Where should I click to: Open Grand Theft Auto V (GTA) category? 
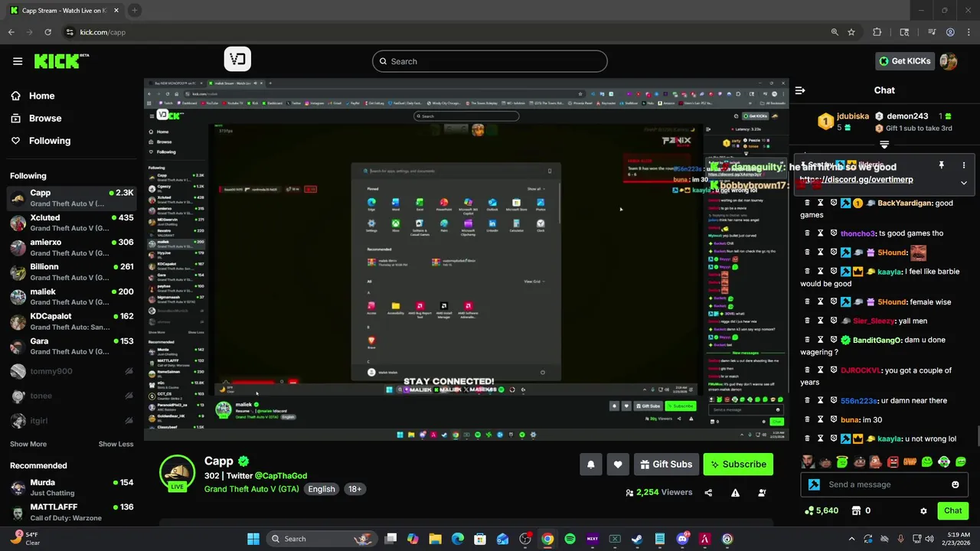pos(252,489)
